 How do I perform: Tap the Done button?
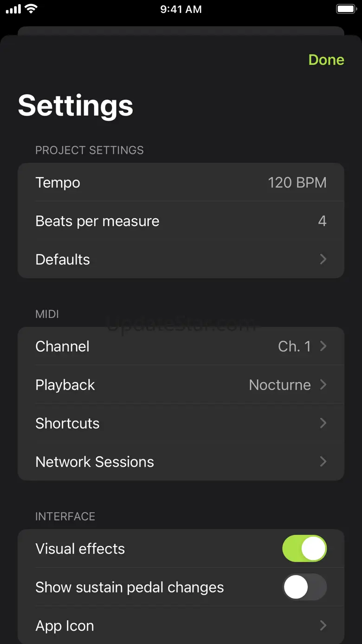click(x=326, y=60)
